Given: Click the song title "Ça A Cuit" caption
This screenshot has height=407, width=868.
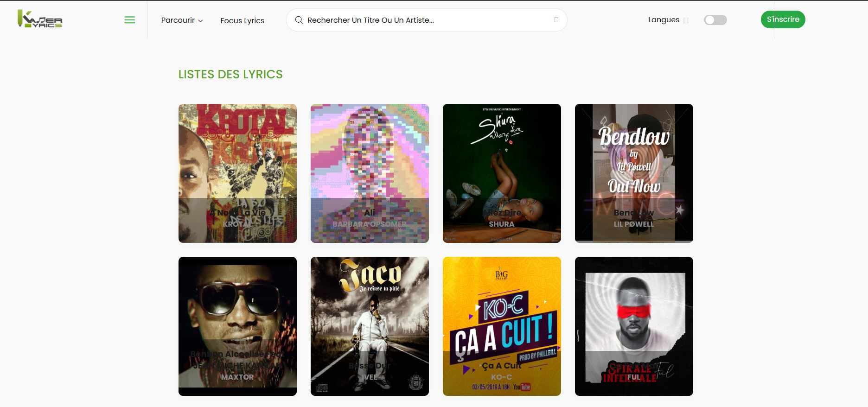Looking at the screenshot, I should 502,366.
